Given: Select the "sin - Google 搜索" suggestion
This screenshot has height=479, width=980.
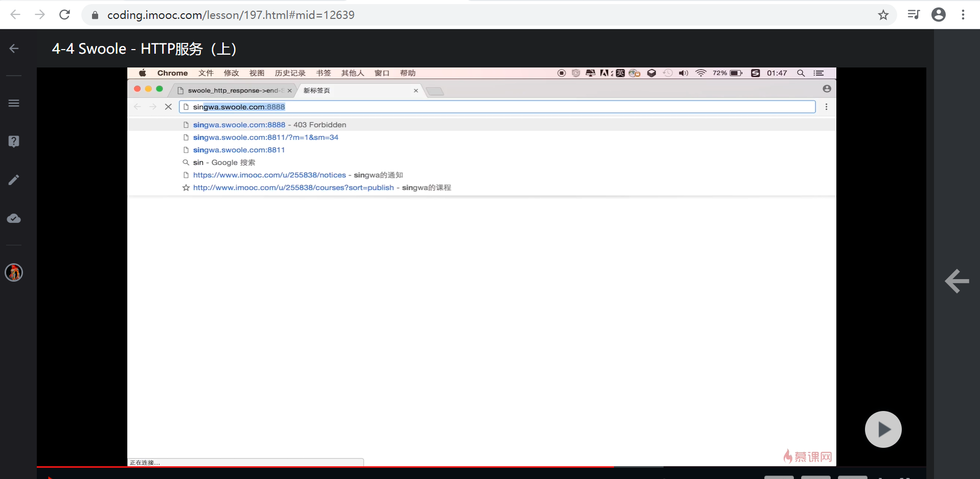Looking at the screenshot, I should pos(482,163).
